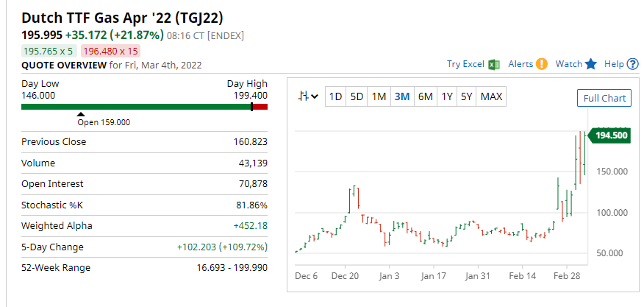The width and height of the screenshot is (644, 307).
Task: Switch chart to 1M range
Action: pos(379,96)
